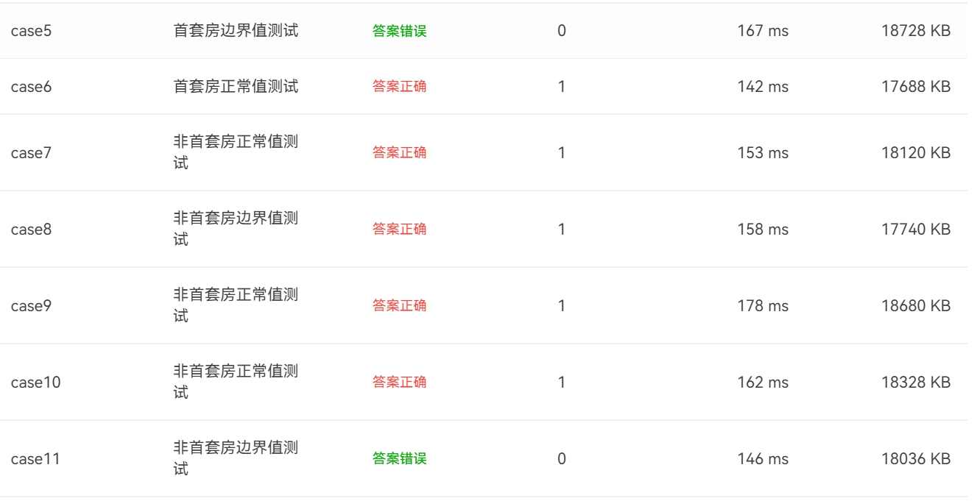980x501 pixels.
Task: Click the 18036 KB memory cell
Action: (x=916, y=459)
